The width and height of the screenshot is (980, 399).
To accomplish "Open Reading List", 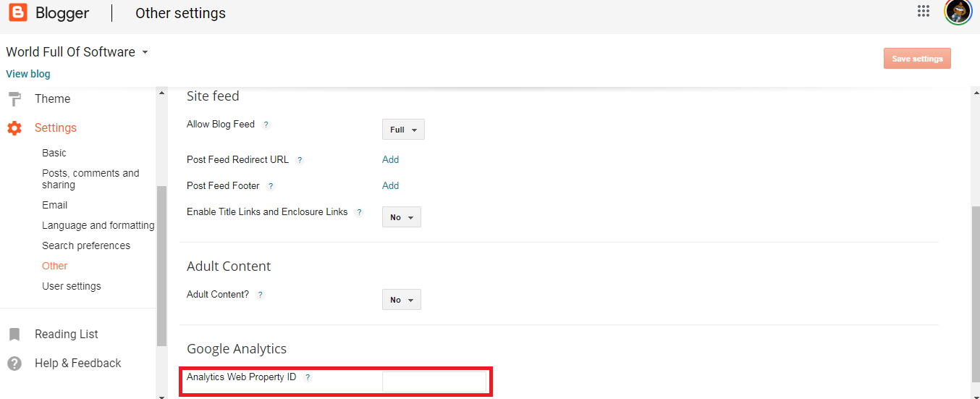I will (67, 334).
